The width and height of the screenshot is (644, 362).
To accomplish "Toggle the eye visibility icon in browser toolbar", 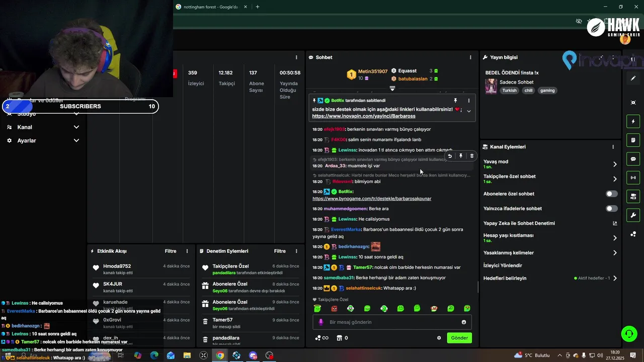I will (x=579, y=21).
